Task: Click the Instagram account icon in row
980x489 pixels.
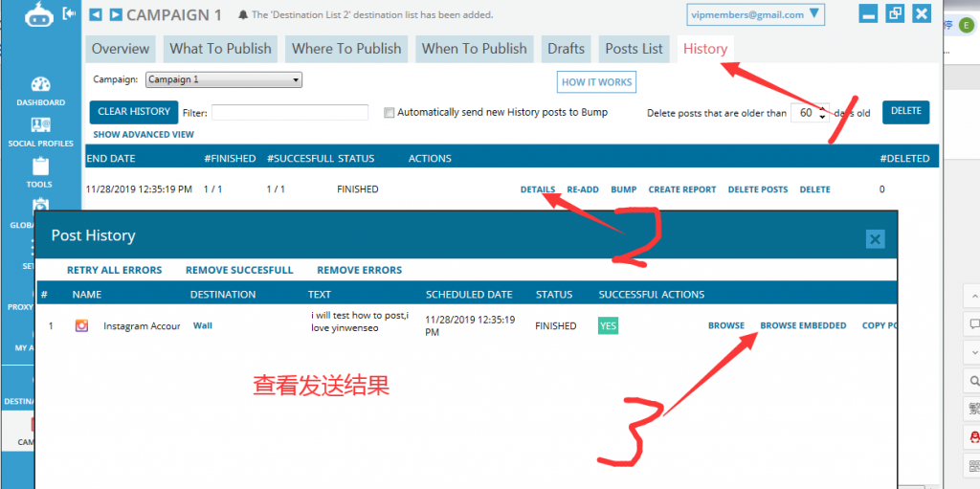Action: [82, 326]
